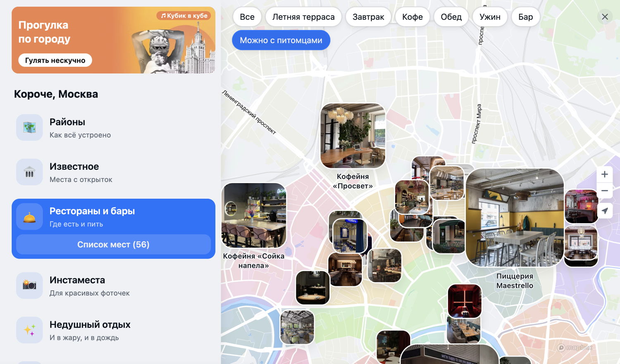
Task: Click the Гулять нескучно button
Action: [55, 60]
